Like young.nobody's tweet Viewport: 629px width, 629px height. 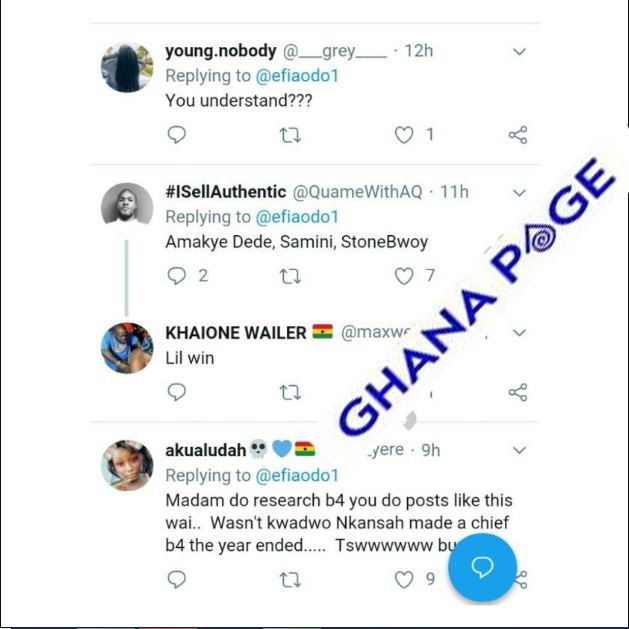pyautogui.click(x=404, y=135)
